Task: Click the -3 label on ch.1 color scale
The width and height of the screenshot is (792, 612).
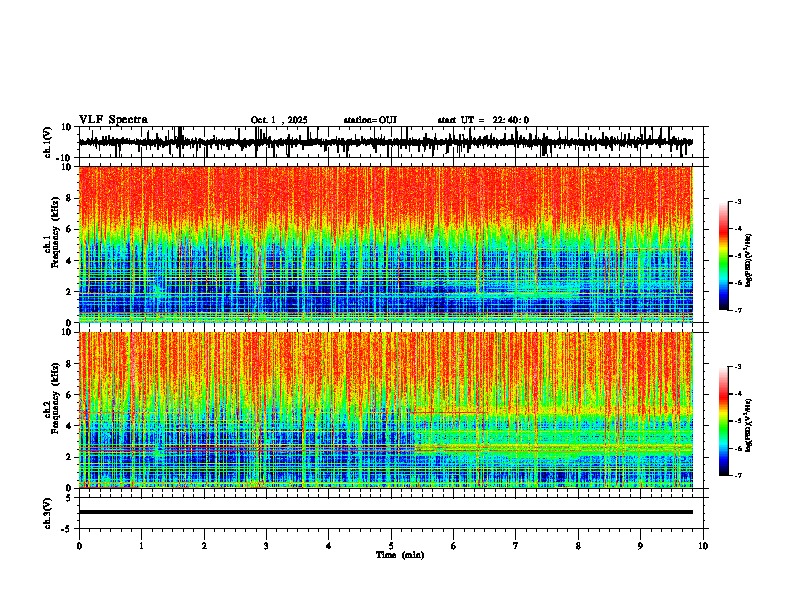Action: point(737,201)
